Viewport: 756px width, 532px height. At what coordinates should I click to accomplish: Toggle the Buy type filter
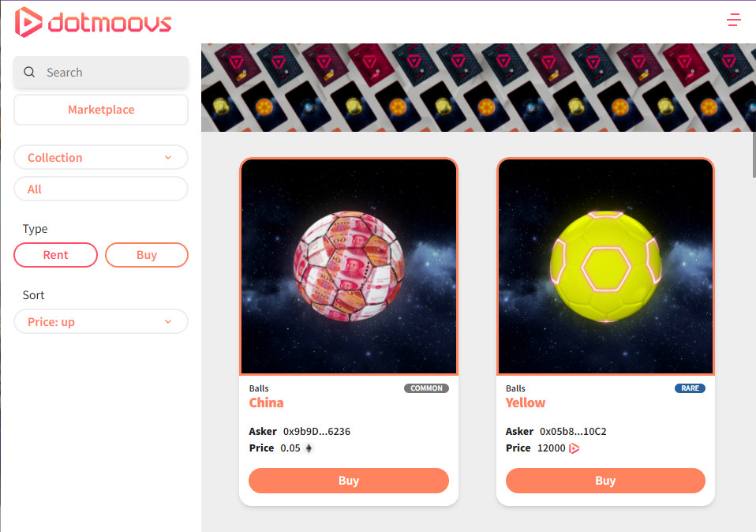point(147,255)
